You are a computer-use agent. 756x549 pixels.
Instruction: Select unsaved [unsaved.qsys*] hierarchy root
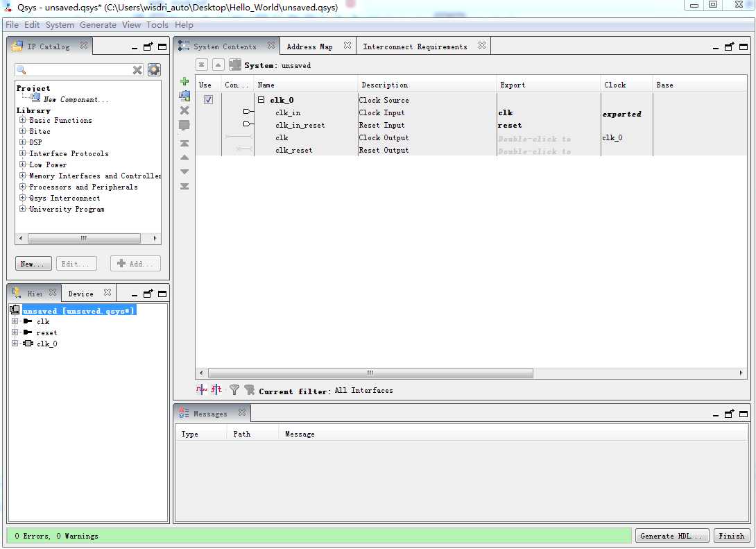click(x=79, y=311)
